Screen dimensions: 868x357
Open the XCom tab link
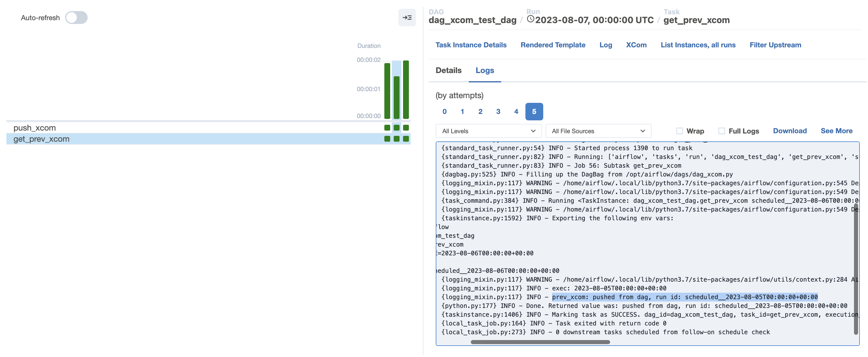636,45
